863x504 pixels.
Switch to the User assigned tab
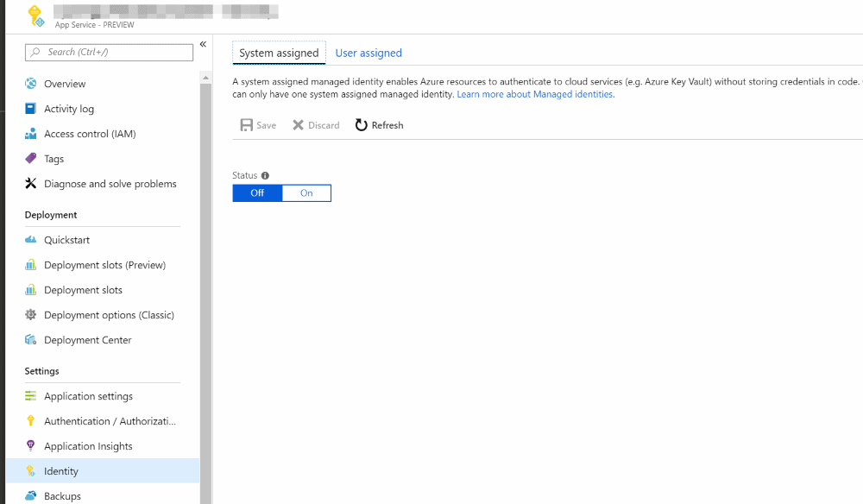369,53
